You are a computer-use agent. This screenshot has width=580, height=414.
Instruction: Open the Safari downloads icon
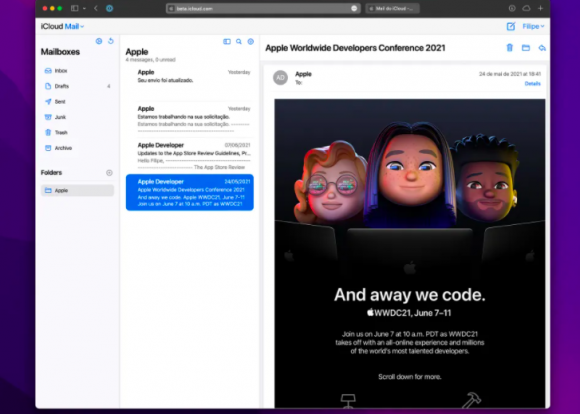(512, 8)
